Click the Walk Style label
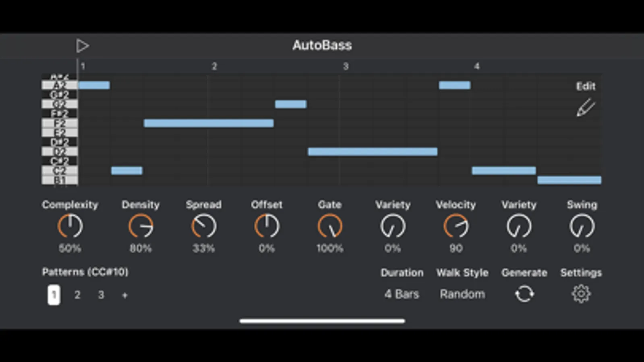This screenshot has height=362, width=644. [x=462, y=273]
